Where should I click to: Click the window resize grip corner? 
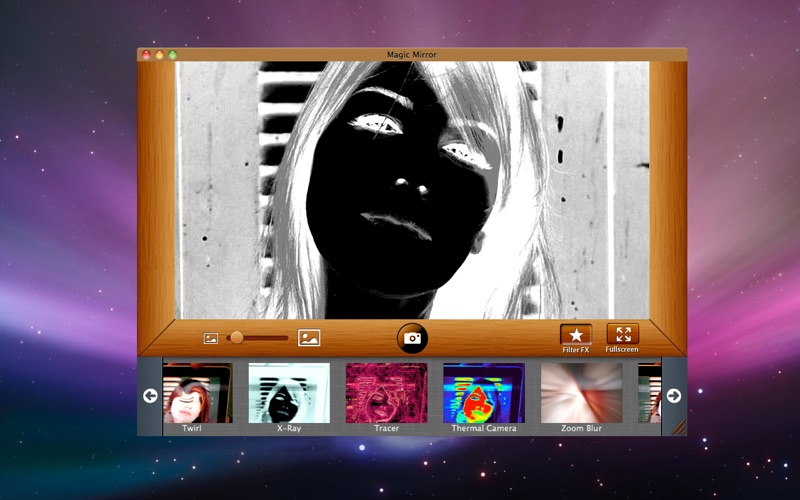click(679, 427)
